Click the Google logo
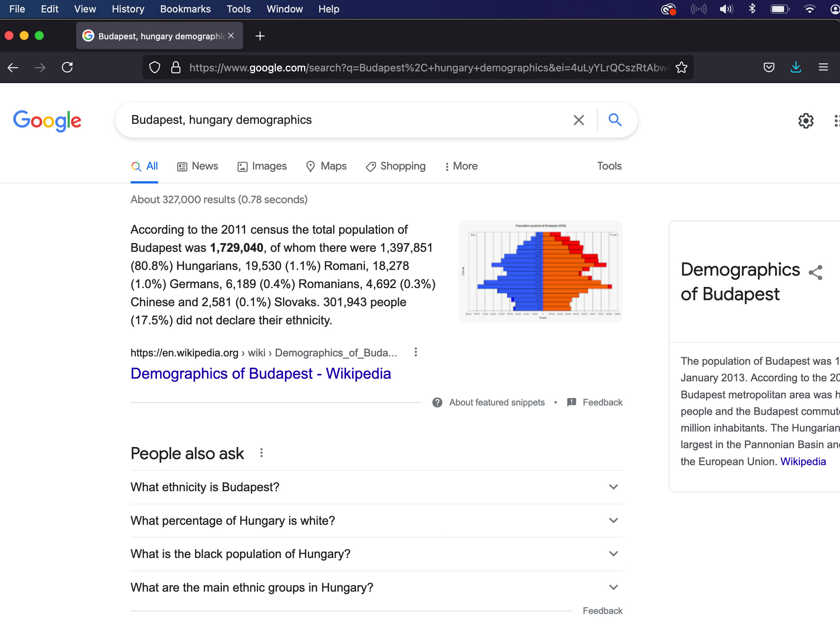Image resolution: width=840 pixels, height=629 pixels. point(47,121)
